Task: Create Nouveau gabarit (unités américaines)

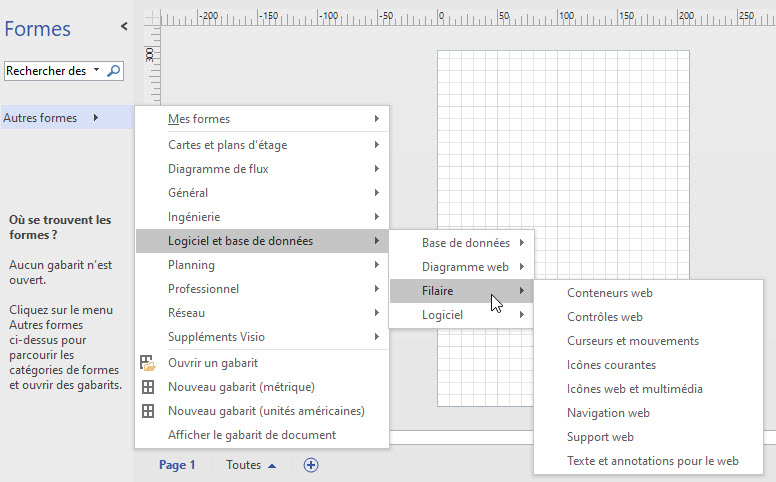Action: pos(262,411)
